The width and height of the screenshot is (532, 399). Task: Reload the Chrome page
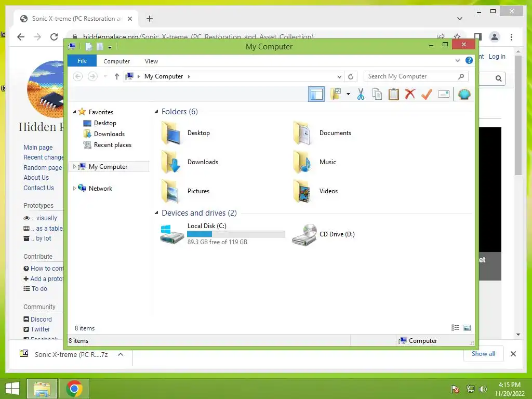54,37
